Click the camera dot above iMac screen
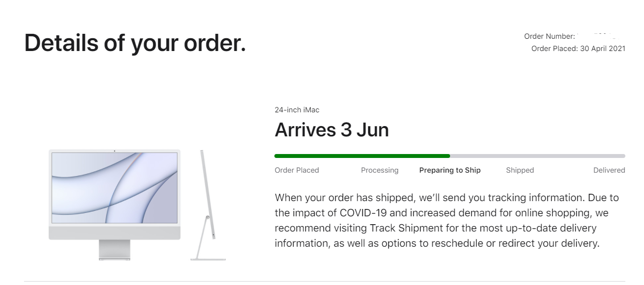Screen dimensions: 644x285 (x=114, y=151)
